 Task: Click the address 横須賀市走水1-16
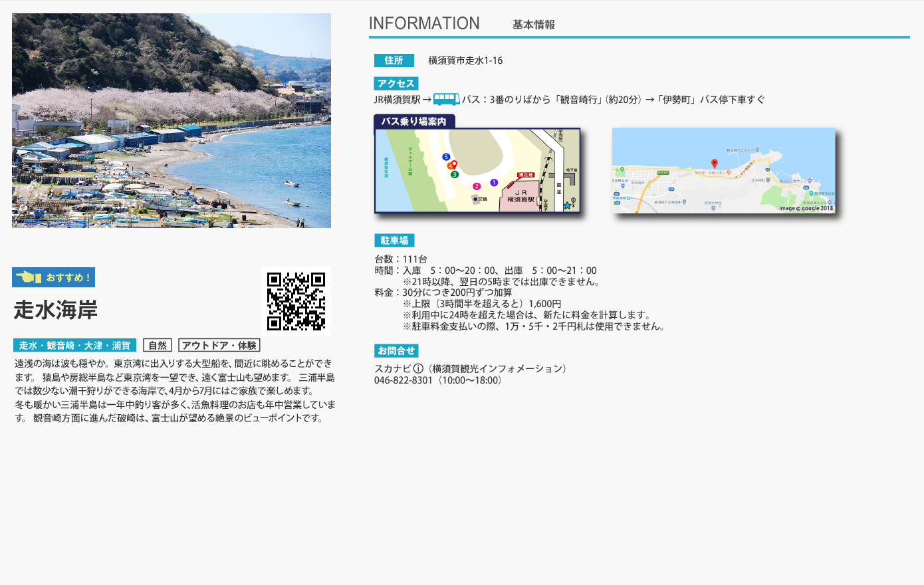(x=465, y=60)
